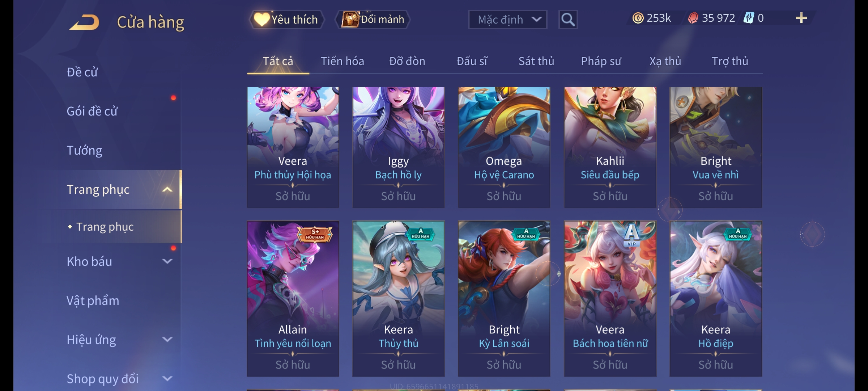Screen dimensions: 868x391
Task: Open Gói đề cử in sidebar
Action: [x=92, y=111]
